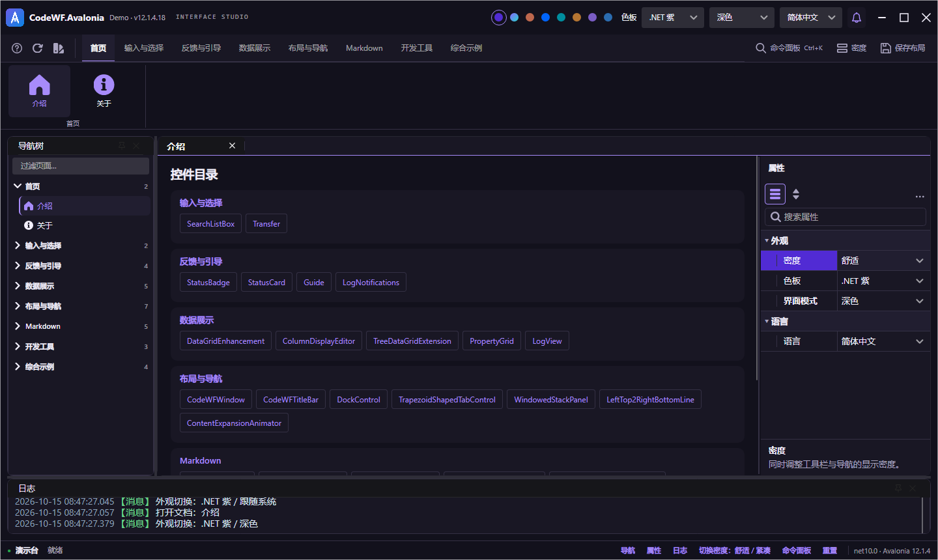Click the more options ellipsis in 属性 panel
938x560 pixels.
920,196
